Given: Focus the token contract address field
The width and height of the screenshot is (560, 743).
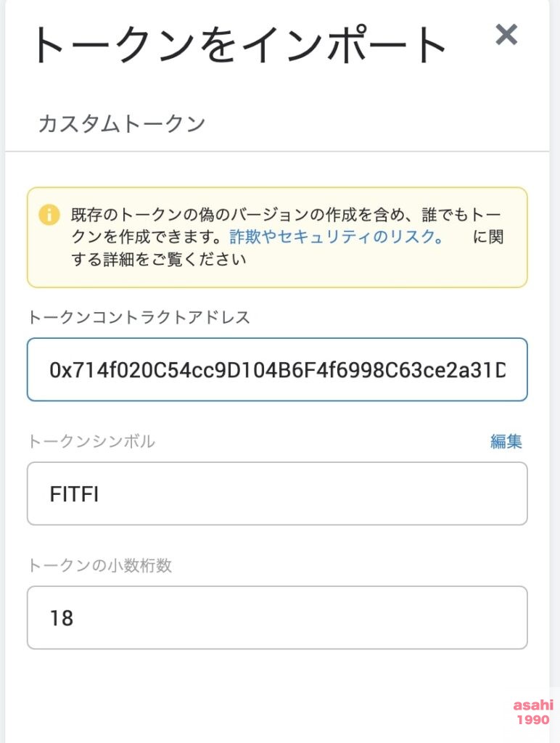Looking at the screenshot, I should pyautogui.click(x=277, y=369).
